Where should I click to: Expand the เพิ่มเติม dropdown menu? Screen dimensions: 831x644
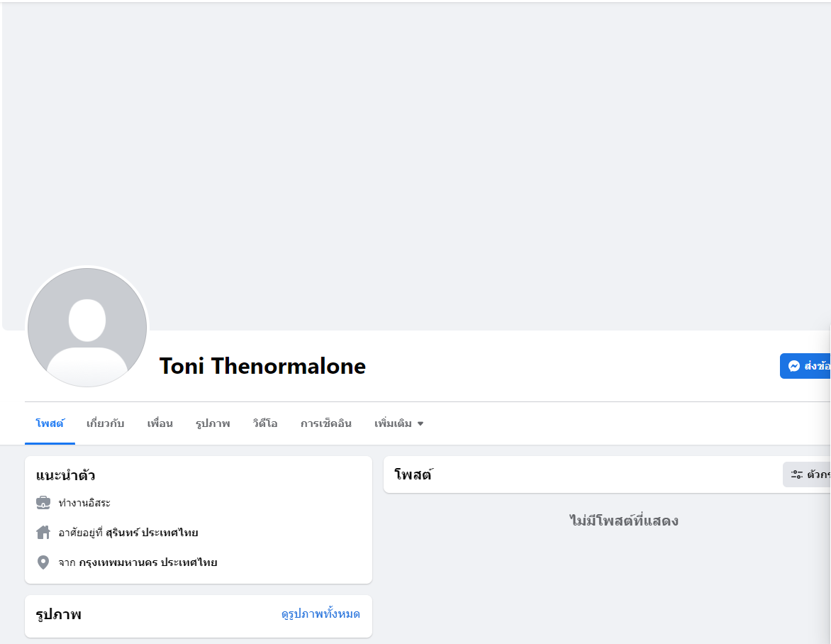[x=398, y=423]
